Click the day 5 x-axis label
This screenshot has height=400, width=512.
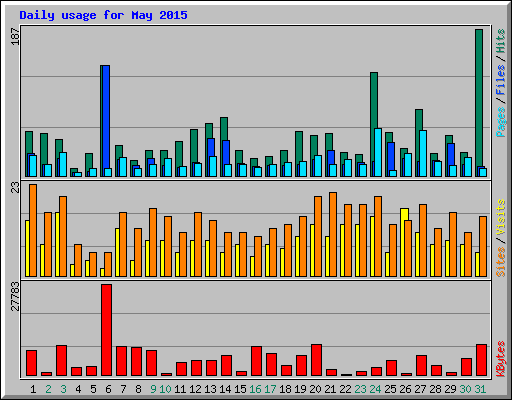(x=93, y=389)
